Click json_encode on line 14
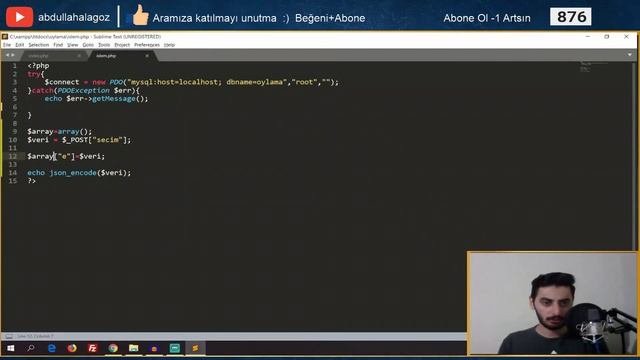 click(x=73, y=173)
